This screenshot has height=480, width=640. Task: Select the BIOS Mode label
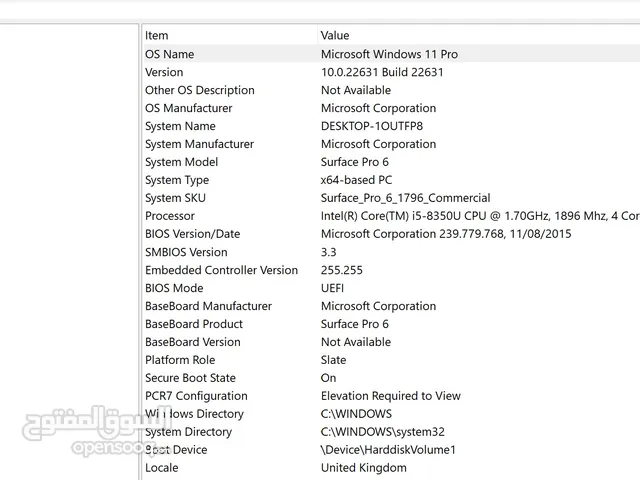[x=174, y=288]
